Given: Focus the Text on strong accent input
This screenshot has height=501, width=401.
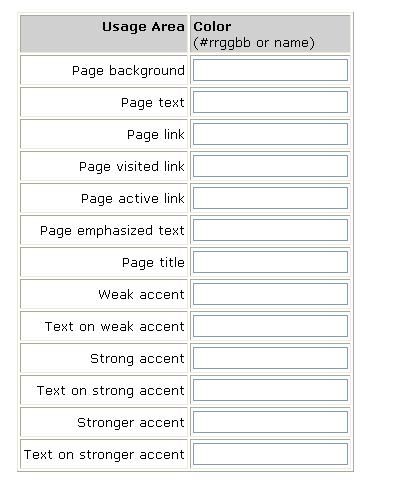Looking at the screenshot, I should point(270,390).
